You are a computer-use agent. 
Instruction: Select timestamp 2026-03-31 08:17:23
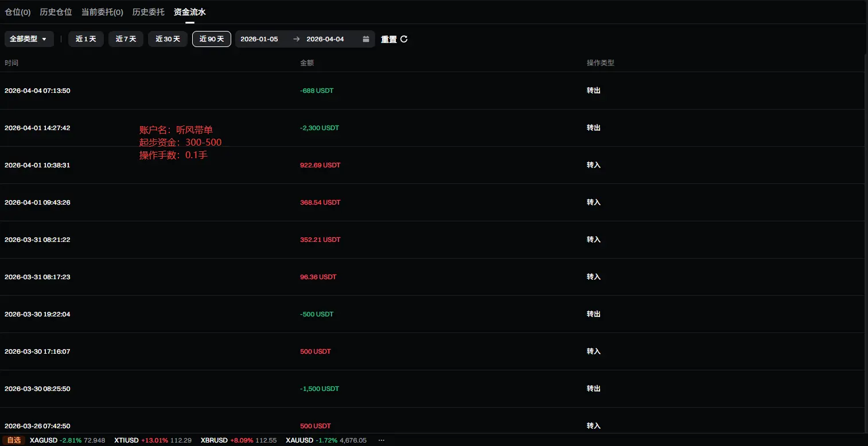37,277
